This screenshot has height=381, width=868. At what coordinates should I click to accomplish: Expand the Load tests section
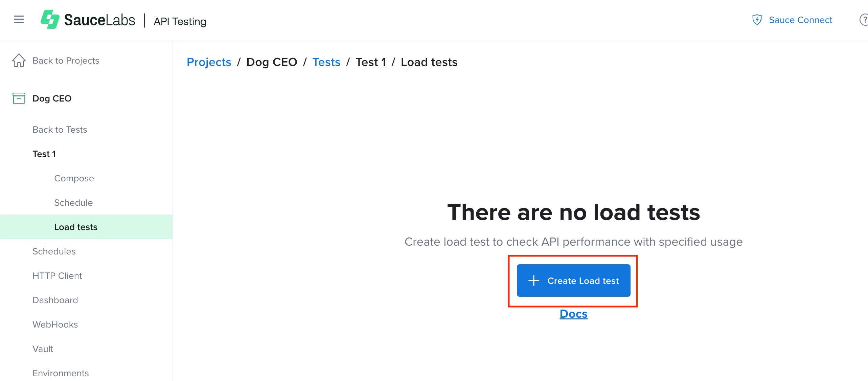pyautogui.click(x=76, y=226)
